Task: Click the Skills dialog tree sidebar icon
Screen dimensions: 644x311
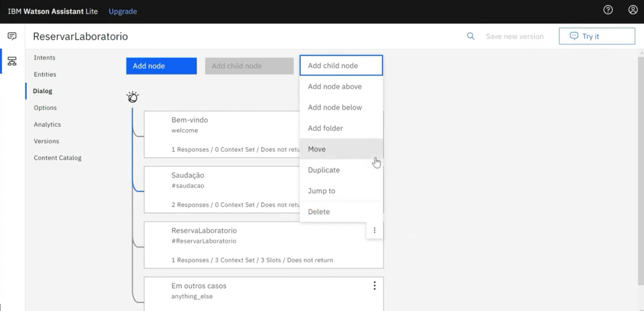Action: (12, 61)
